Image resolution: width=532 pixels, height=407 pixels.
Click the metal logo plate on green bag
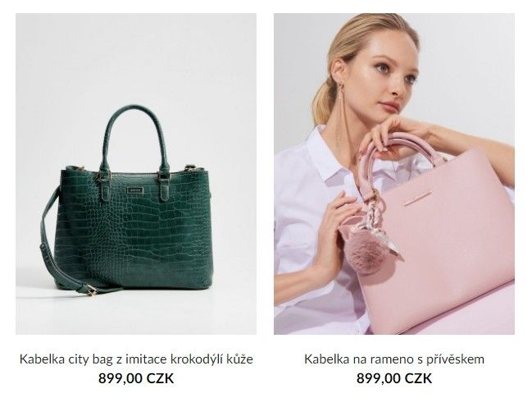(135, 190)
